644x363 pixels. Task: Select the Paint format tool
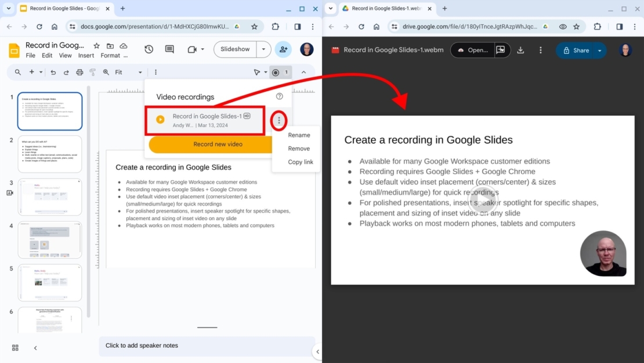[x=92, y=71]
